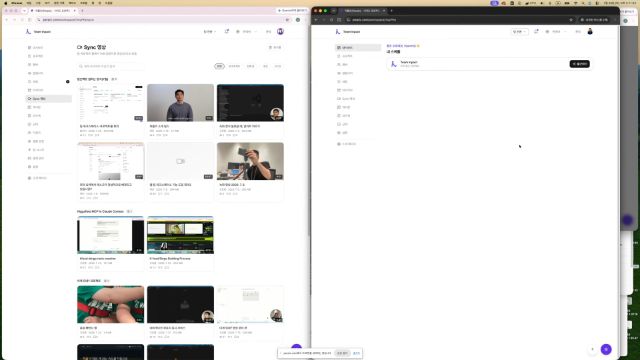Select the highlighted top sidebar item in the right window
The width and height of the screenshot is (640, 360).
pos(358,48)
